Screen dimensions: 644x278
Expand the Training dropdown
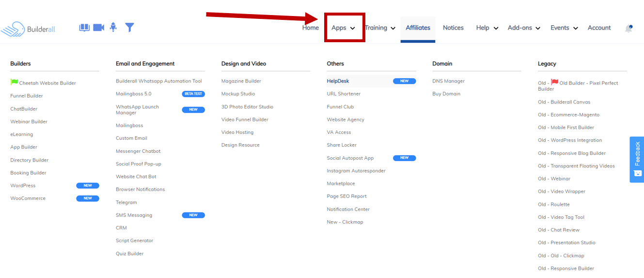pos(380,28)
